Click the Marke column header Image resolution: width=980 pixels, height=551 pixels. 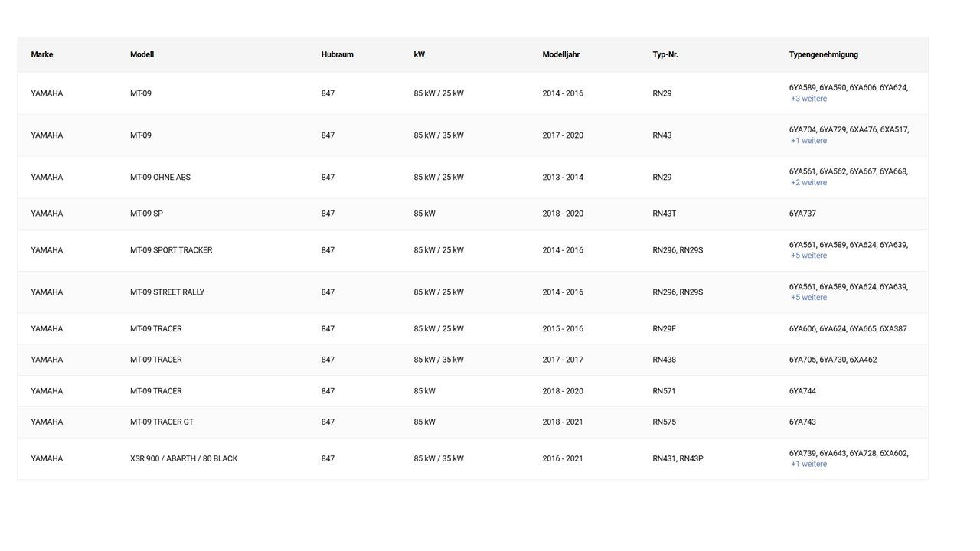pyautogui.click(x=42, y=54)
